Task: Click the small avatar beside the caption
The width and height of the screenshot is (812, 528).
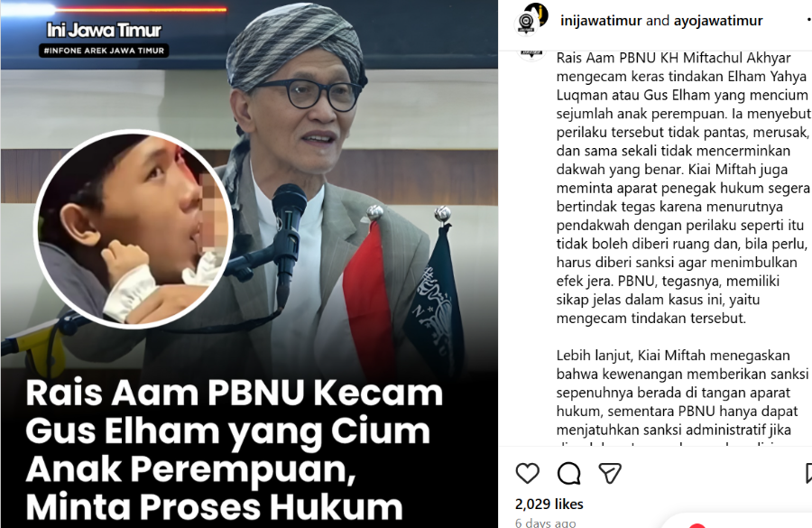Action: click(x=531, y=55)
